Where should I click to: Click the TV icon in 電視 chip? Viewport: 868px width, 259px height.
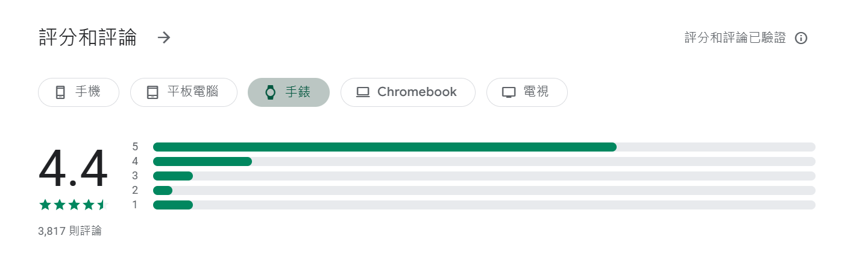[509, 92]
